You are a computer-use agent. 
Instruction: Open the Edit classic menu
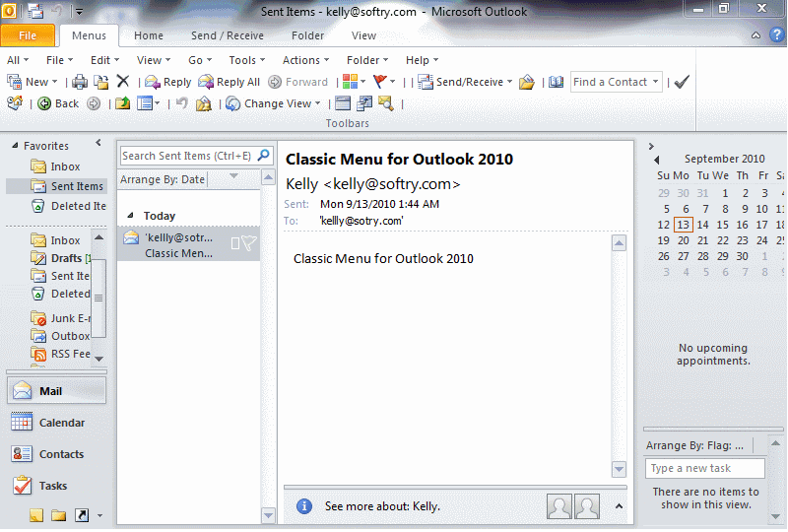point(104,60)
